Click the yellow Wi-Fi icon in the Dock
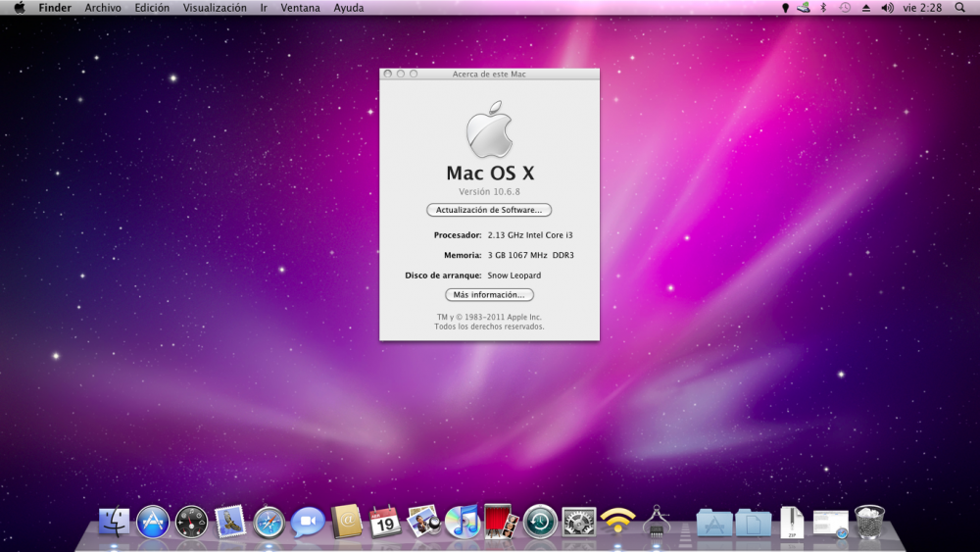This screenshot has width=980, height=552. pyautogui.click(x=617, y=521)
